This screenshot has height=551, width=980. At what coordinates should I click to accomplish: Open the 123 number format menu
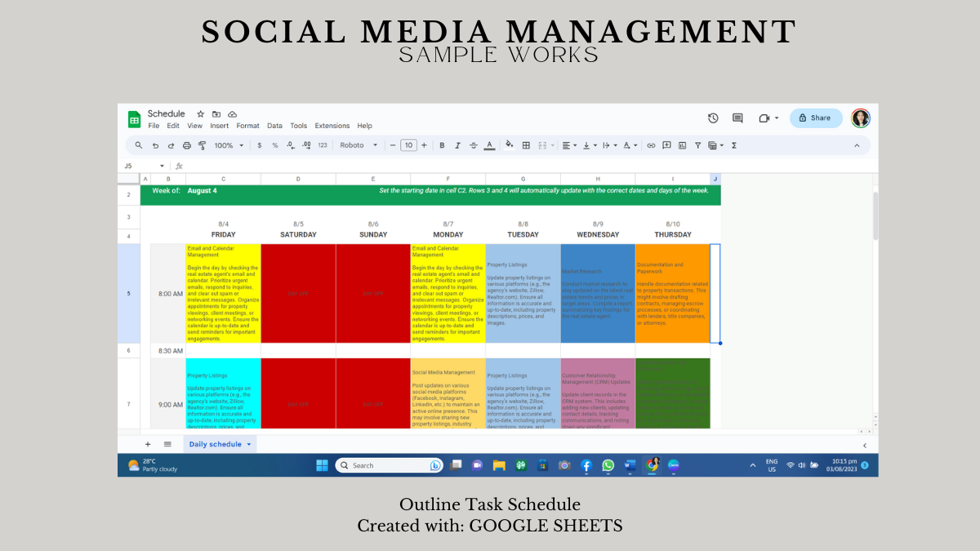point(323,145)
